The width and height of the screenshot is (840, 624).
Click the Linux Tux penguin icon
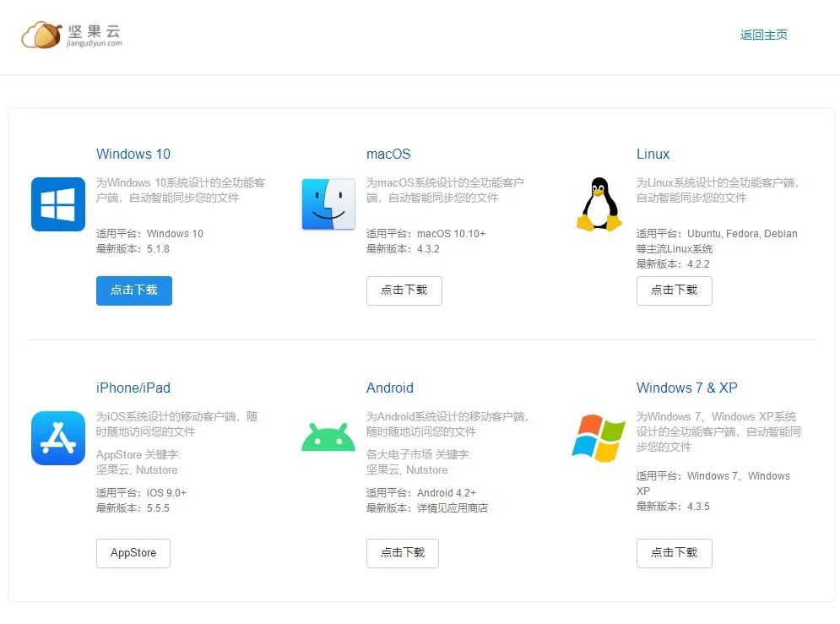(598, 203)
